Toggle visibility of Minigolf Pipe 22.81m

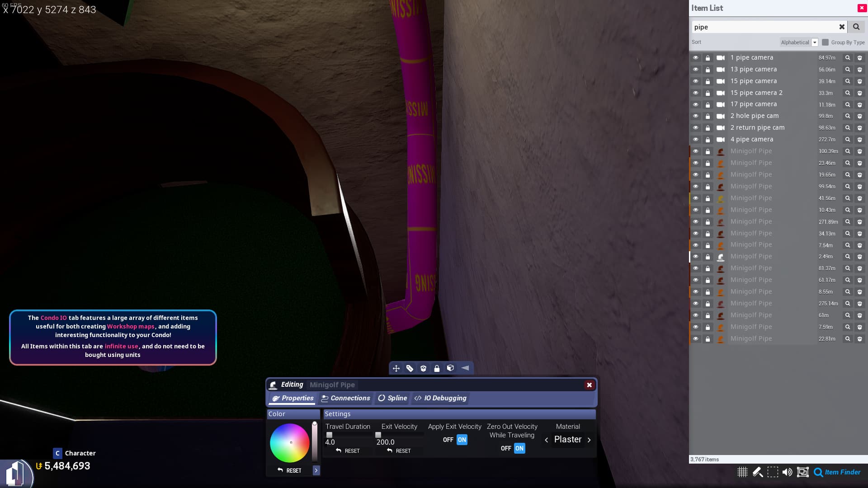pyautogui.click(x=696, y=339)
